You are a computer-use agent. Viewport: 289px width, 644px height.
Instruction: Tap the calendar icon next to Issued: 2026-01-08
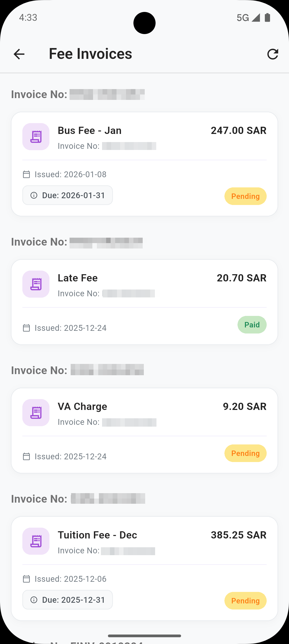[x=26, y=174]
